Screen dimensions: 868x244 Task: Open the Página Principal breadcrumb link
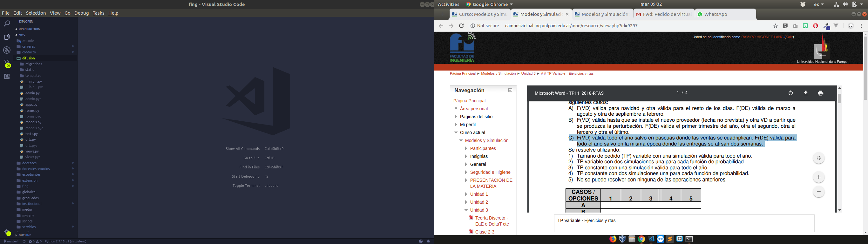point(462,73)
